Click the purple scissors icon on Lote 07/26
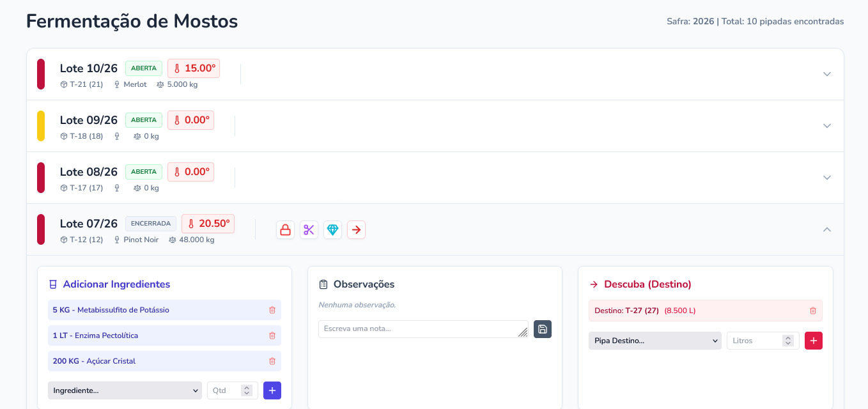This screenshot has width=868, height=409. 309,230
